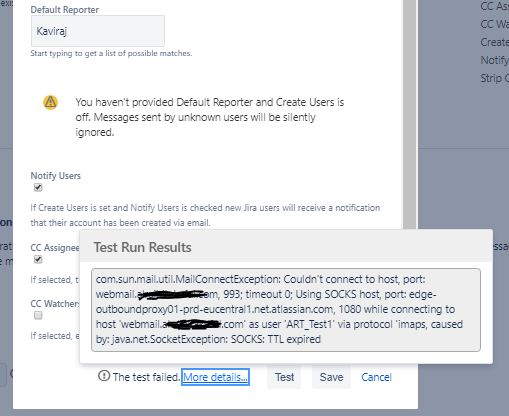
Task: Toggle the Notify Users checkbox
Action: [38, 188]
